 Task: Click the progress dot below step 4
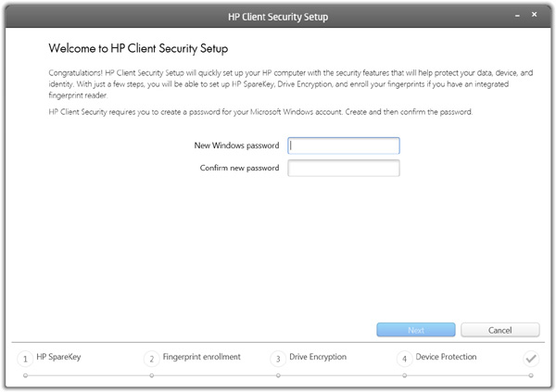tap(404, 376)
